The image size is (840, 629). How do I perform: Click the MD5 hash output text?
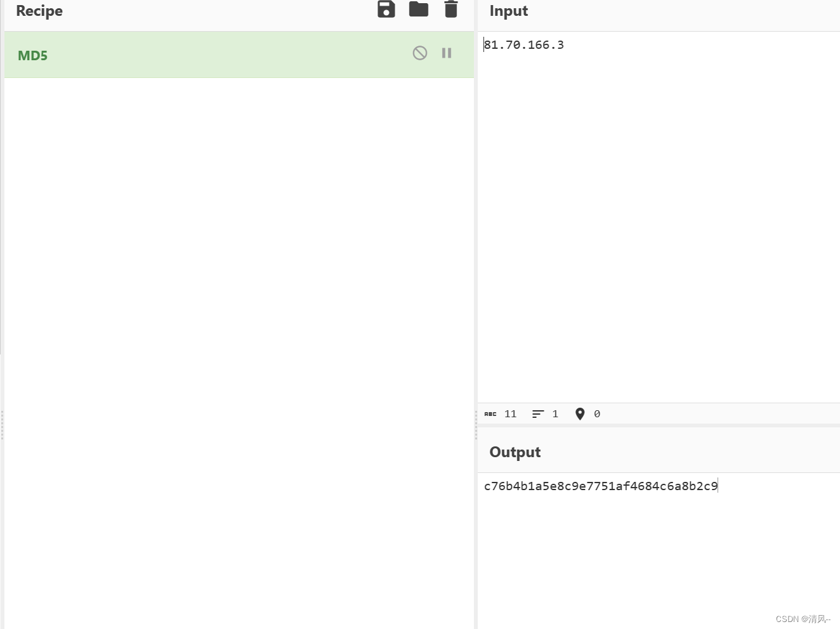(601, 486)
